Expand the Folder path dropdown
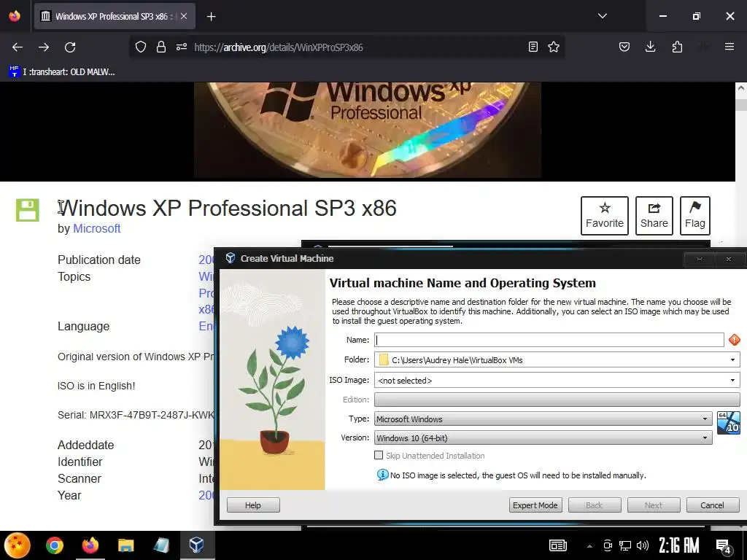The image size is (747, 560). (732, 360)
